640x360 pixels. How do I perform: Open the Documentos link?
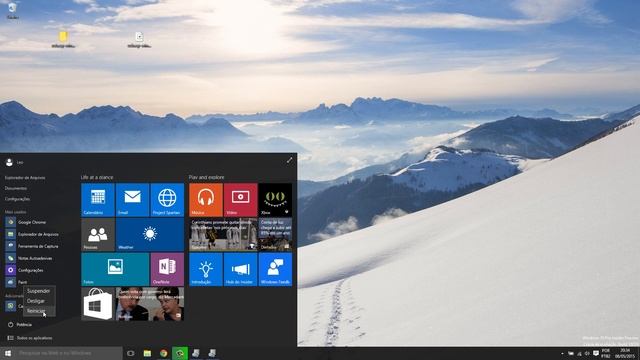tap(16, 189)
